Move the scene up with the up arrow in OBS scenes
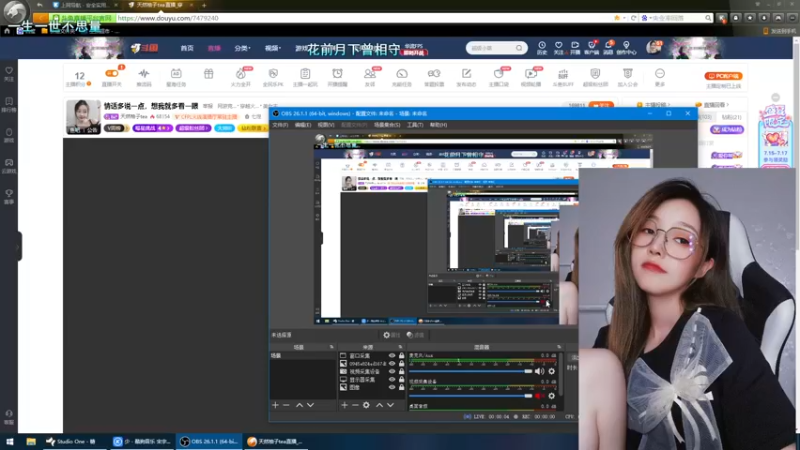Viewport: 800px width, 450px height. pyautogui.click(x=299, y=405)
